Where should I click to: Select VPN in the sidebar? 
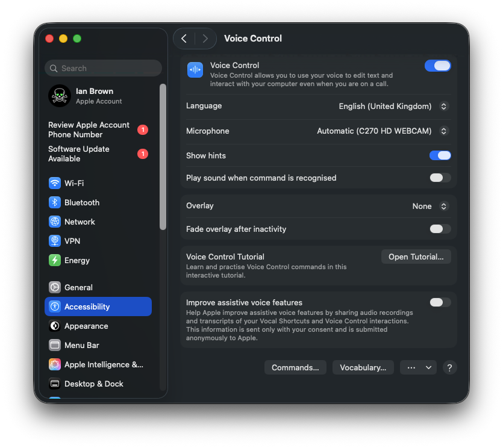tap(98, 241)
